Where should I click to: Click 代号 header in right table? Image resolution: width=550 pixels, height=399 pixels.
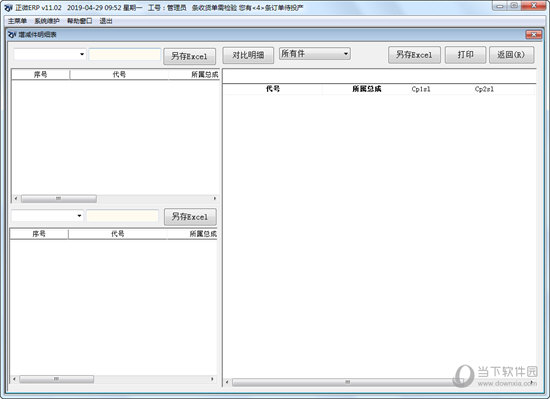273,89
